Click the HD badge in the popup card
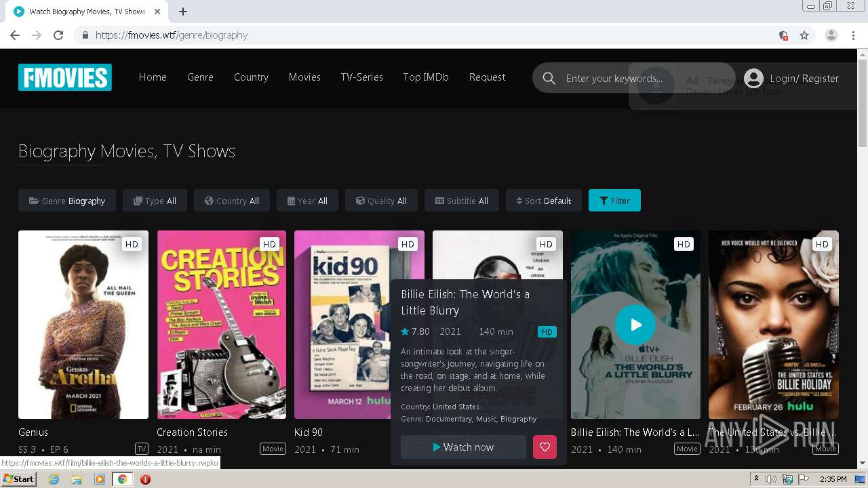The image size is (868, 488). (x=547, y=332)
